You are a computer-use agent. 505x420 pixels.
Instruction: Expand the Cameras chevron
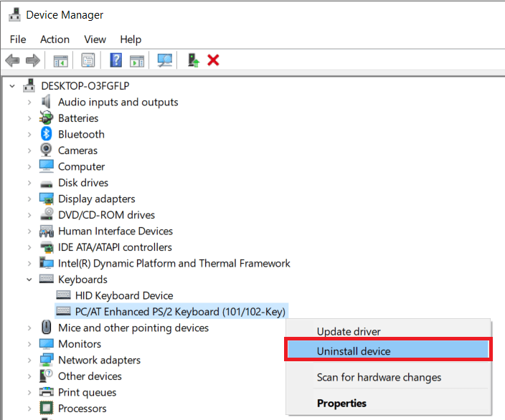click(29, 151)
